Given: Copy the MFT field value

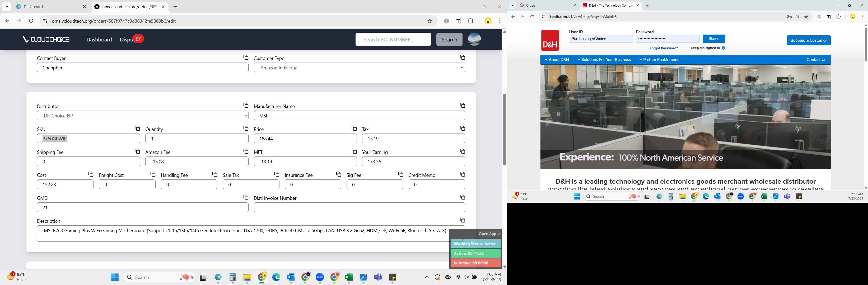Looking at the screenshot, I should pyautogui.click(x=354, y=151).
